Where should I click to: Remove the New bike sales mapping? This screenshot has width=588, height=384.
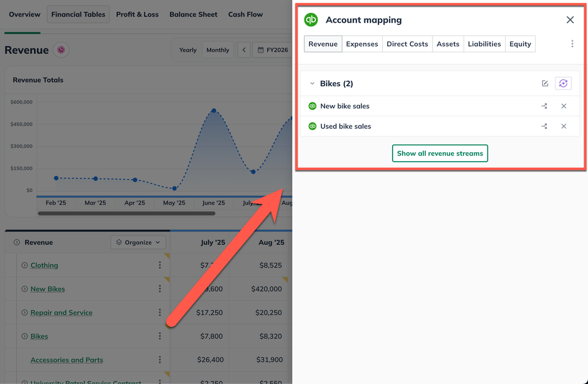[x=563, y=106]
